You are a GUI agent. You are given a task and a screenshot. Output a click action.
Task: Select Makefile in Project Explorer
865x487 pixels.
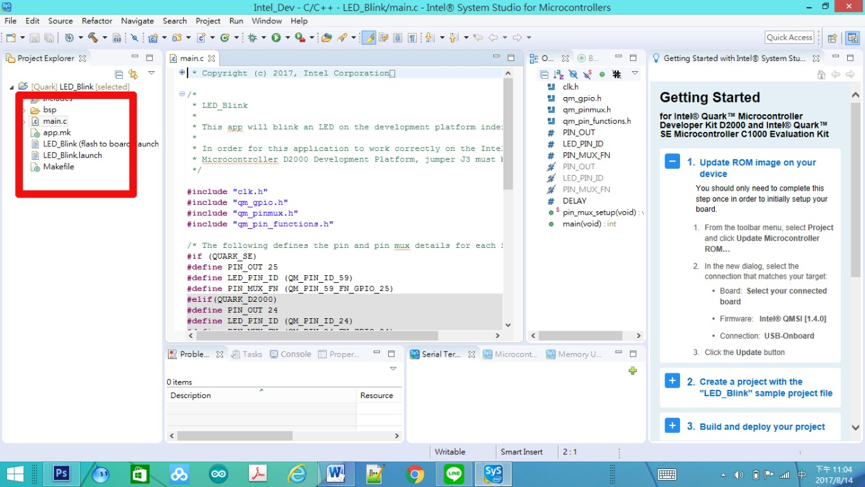click(58, 167)
